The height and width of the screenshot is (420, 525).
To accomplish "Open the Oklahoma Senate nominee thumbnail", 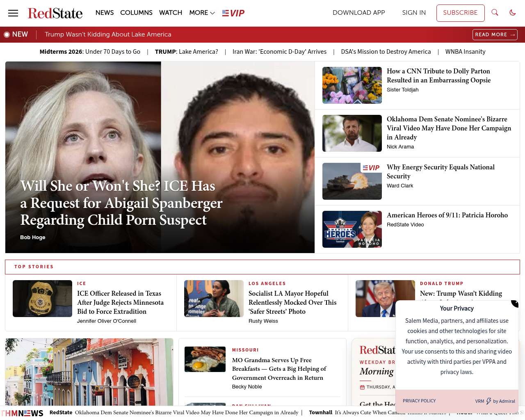I will click(x=352, y=133).
